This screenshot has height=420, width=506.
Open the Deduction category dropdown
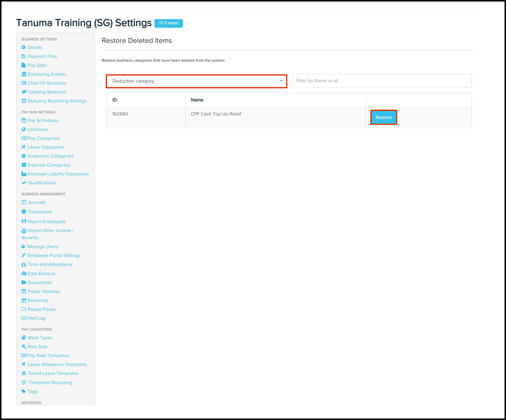point(196,81)
